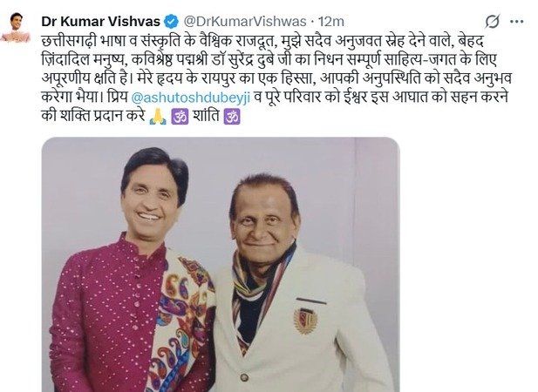Click the folded hands emoji

coord(158,117)
